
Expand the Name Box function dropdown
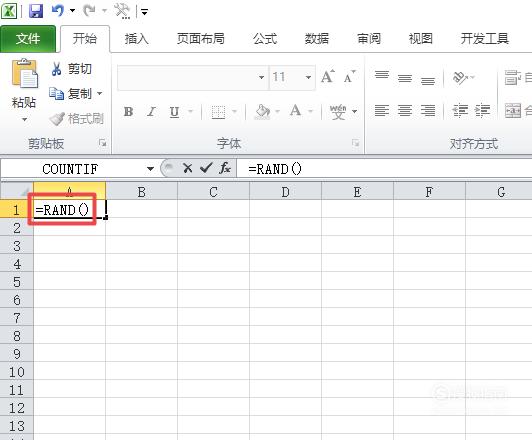pyautogui.click(x=150, y=169)
